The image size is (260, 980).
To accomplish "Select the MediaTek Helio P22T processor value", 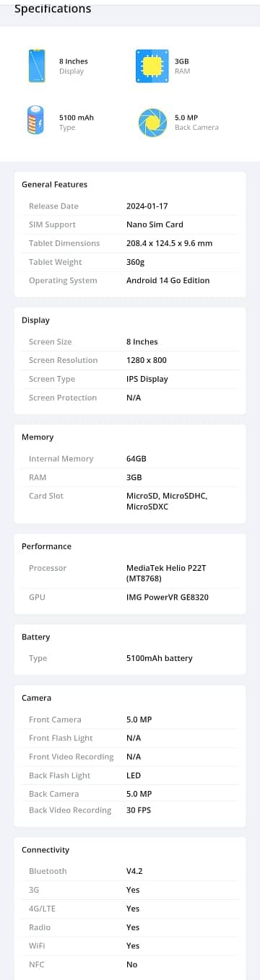I will (x=168, y=573).
